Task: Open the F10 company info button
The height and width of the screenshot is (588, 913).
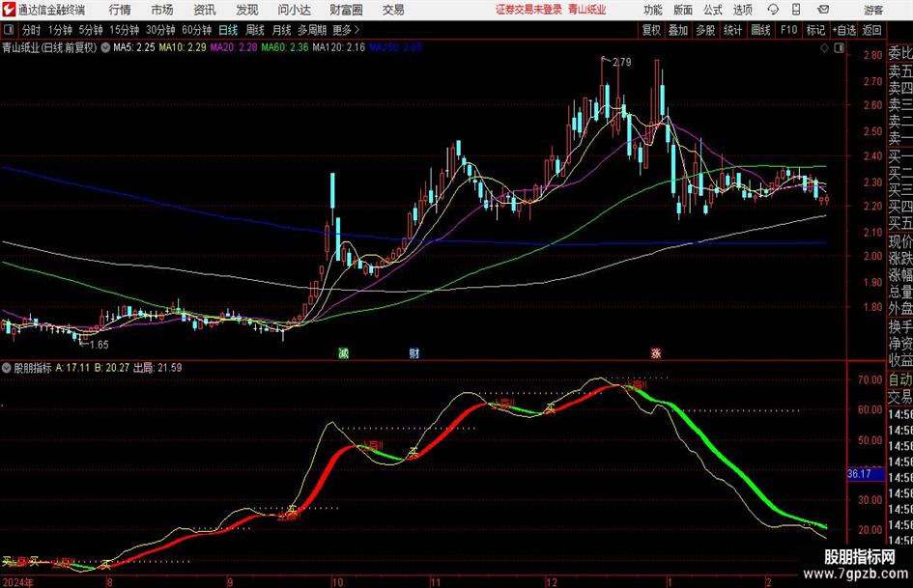Action: [789, 30]
